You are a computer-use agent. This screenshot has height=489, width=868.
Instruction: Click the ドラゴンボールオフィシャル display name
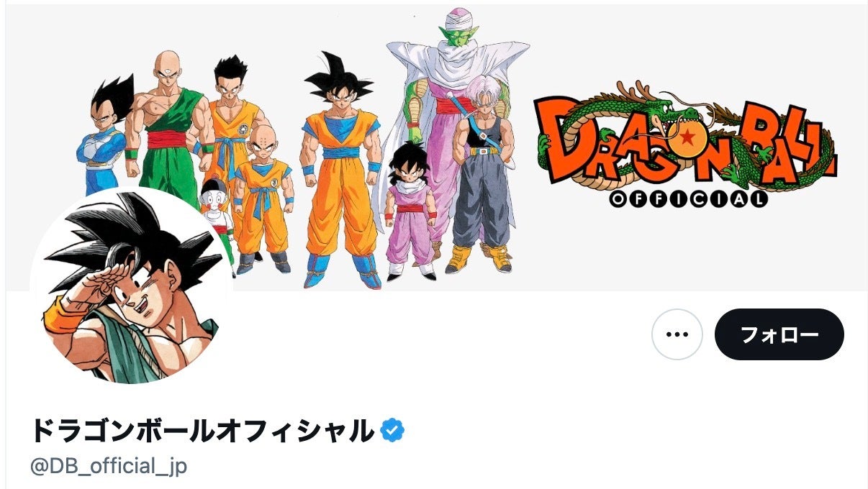(202, 430)
